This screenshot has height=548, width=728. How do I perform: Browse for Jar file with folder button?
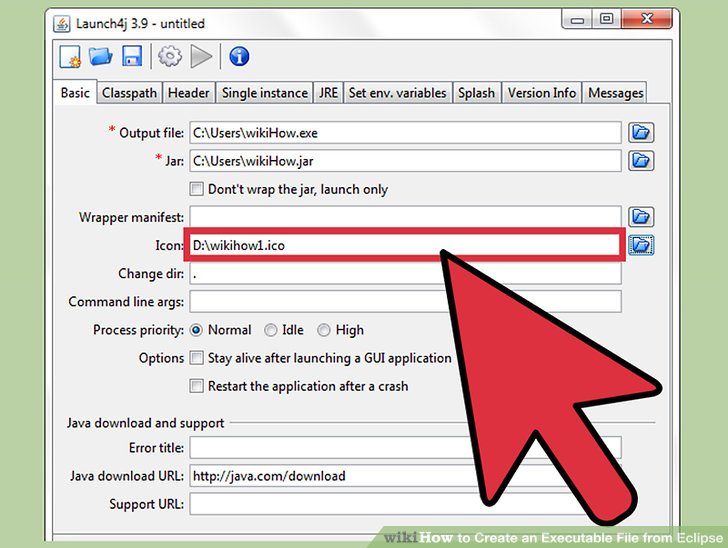tap(641, 161)
